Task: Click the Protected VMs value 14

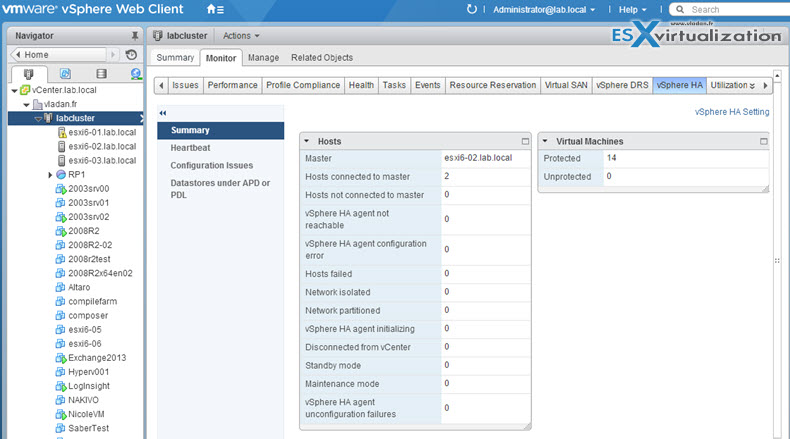Action: (x=611, y=158)
